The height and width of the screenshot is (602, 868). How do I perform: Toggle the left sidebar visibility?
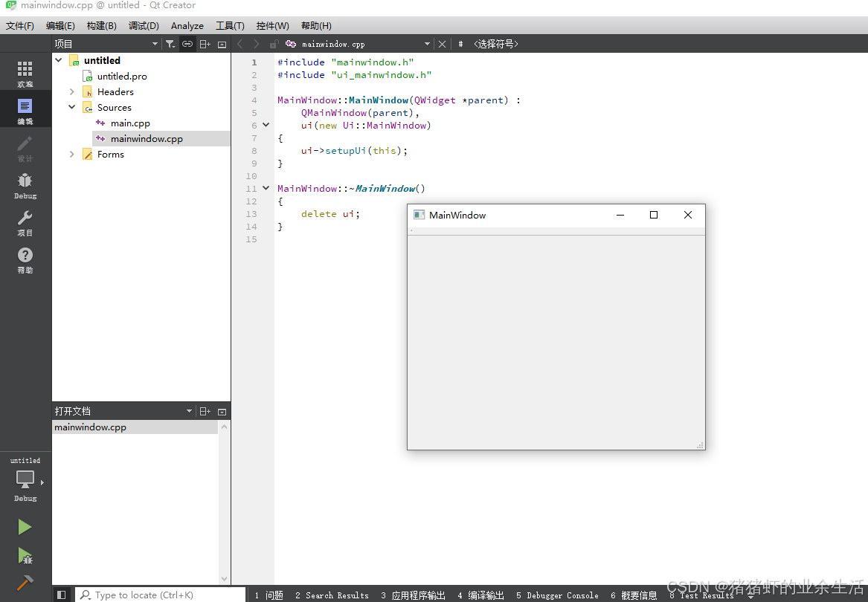(x=62, y=595)
